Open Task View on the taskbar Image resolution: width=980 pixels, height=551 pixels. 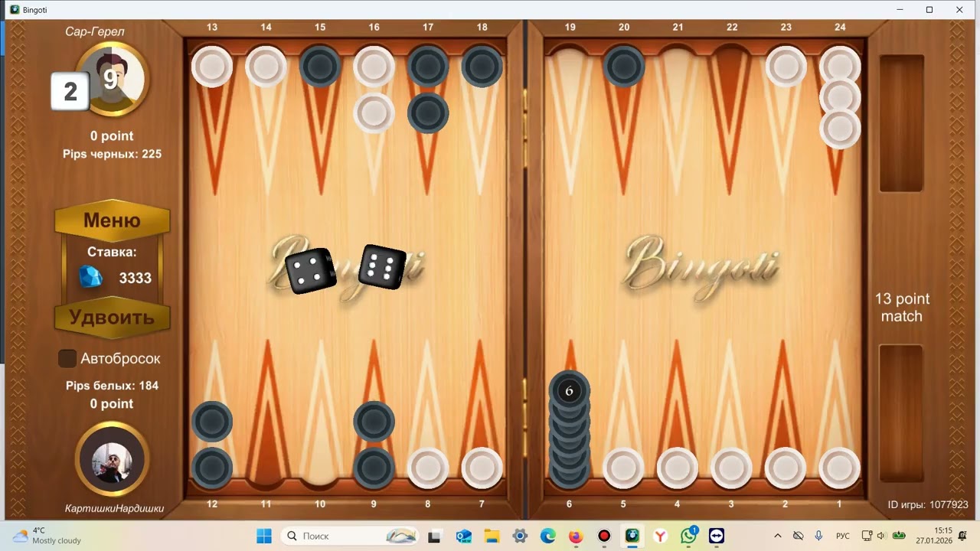coord(434,536)
